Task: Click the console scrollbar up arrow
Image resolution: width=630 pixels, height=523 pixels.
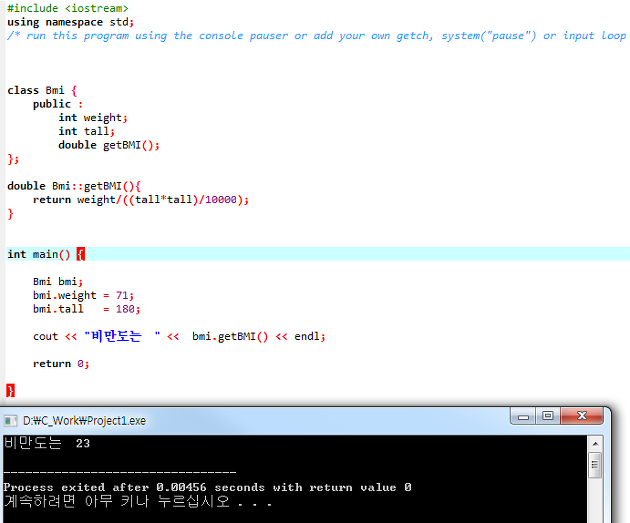Action: (595, 444)
